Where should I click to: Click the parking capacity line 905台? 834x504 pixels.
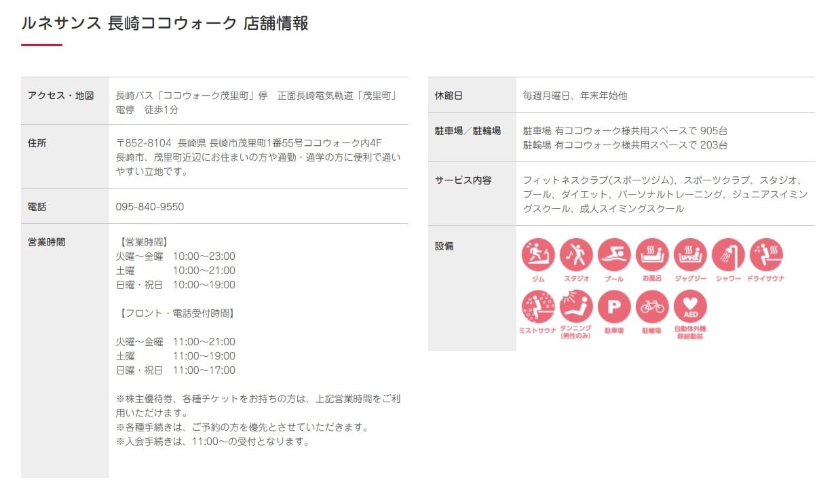pyautogui.click(x=625, y=130)
